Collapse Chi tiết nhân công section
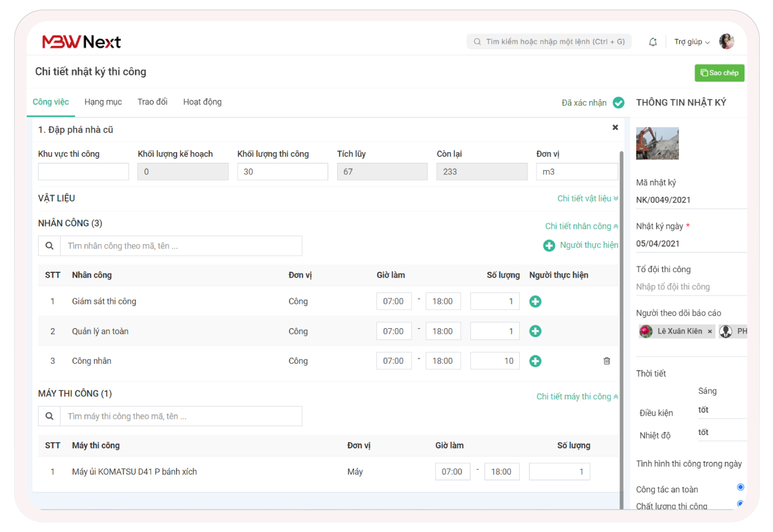This screenshot has height=532, width=773. (x=582, y=226)
